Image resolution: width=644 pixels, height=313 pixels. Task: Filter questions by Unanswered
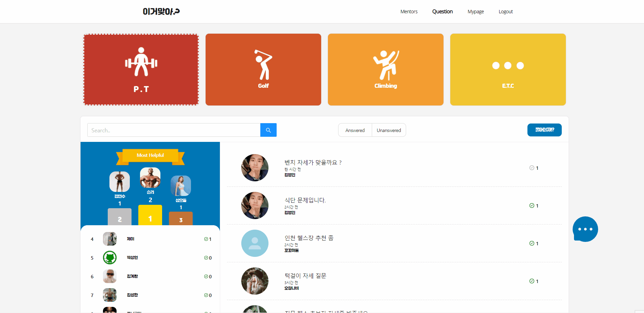click(389, 130)
